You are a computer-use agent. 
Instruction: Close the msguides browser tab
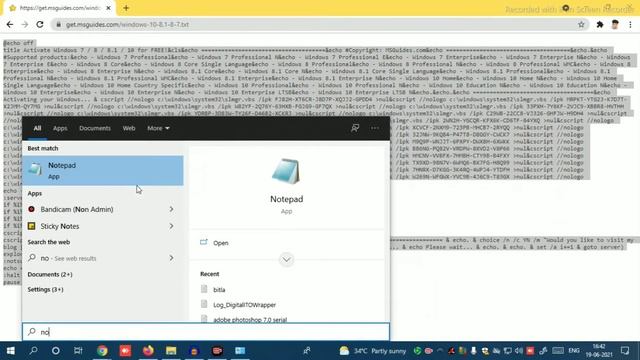click(109, 8)
